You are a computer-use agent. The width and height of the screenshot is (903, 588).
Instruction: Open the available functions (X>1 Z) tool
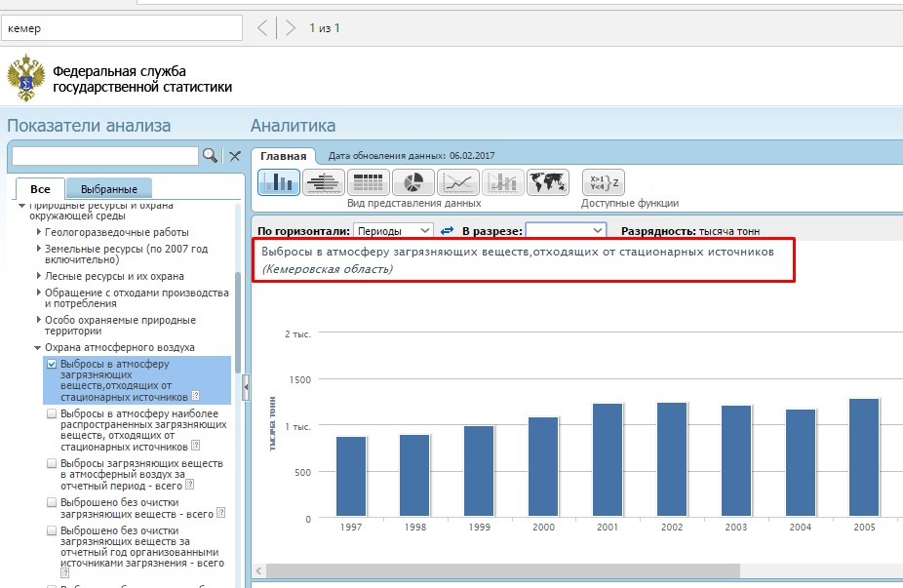point(602,182)
